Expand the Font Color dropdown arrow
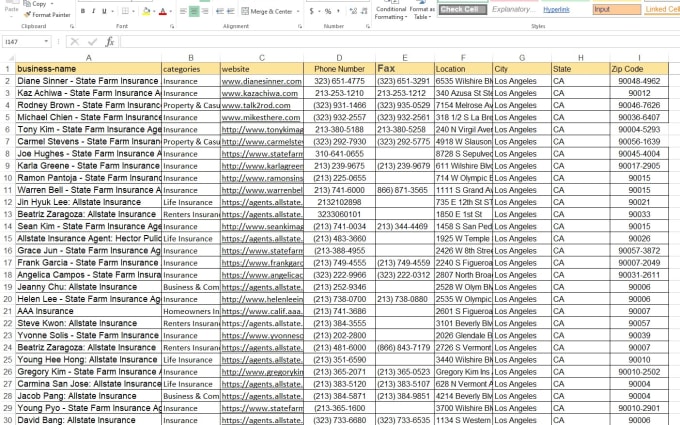680x425 pixels. click(171, 11)
